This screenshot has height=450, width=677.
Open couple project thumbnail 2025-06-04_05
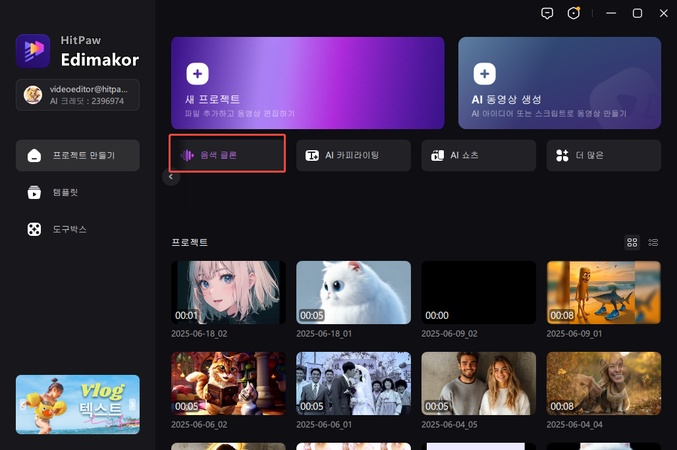pos(479,383)
